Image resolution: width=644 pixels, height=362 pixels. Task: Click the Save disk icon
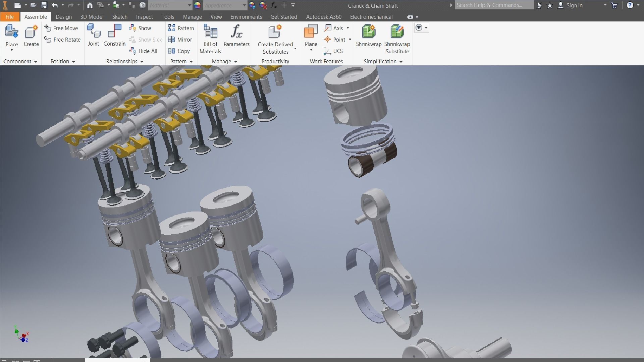pyautogui.click(x=44, y=5)
